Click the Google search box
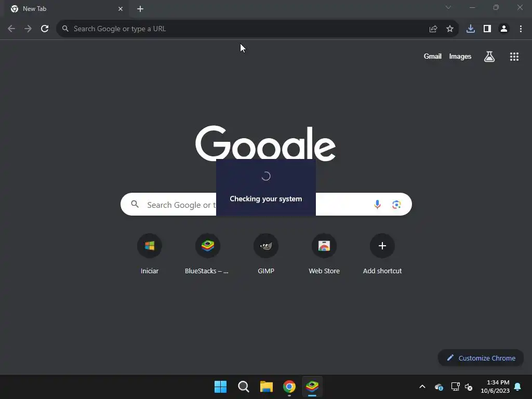The height and width of the screenshot is (399, 532). 266,204
